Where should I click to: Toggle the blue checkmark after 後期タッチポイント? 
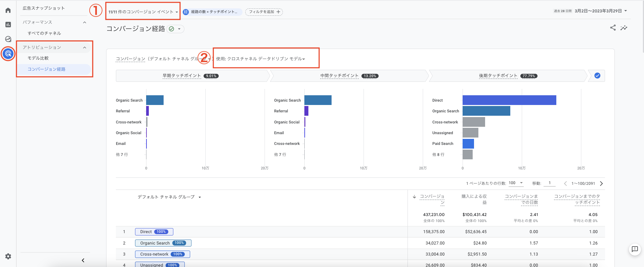pos(597,76)
